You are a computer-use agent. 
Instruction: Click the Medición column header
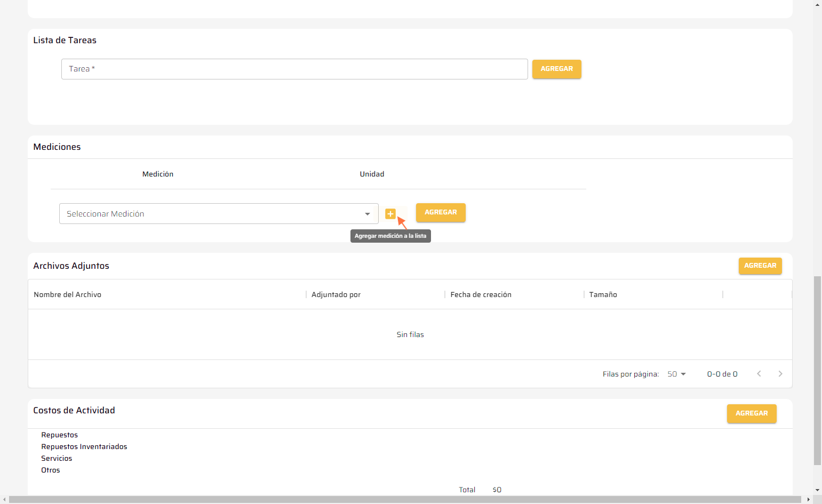click(158, 174)
